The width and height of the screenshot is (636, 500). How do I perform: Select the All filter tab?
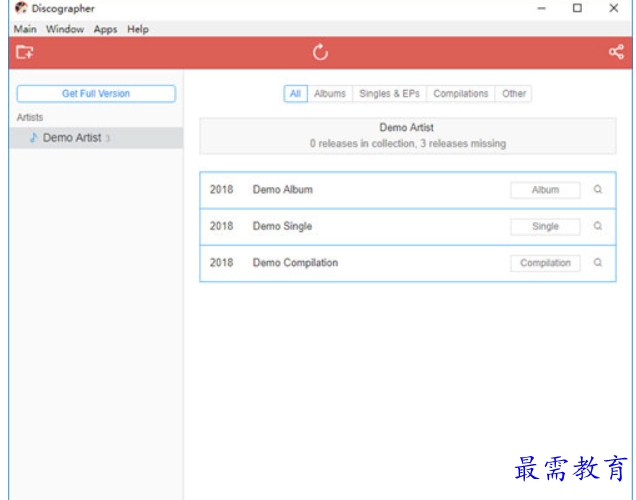(295, 94)
